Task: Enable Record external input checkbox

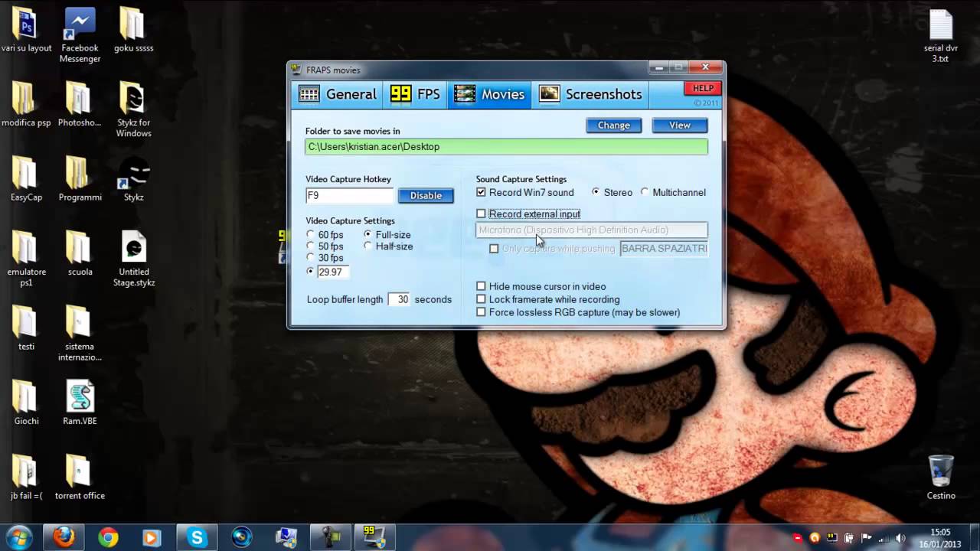Action: pyautogui.click(x=481, y=214)
